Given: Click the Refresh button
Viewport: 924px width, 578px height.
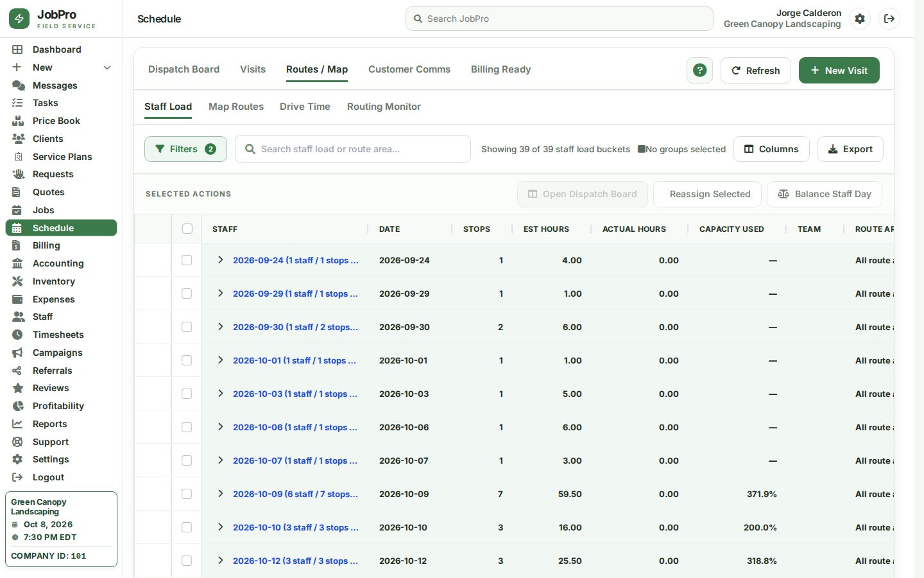Looking at the screenshot, I should click(756, 71).
